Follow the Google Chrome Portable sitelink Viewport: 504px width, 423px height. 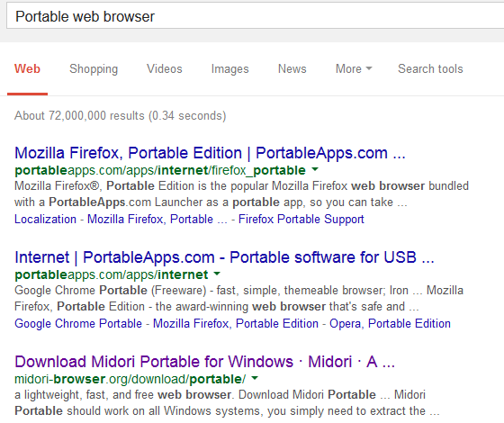[x=78, y=324]
